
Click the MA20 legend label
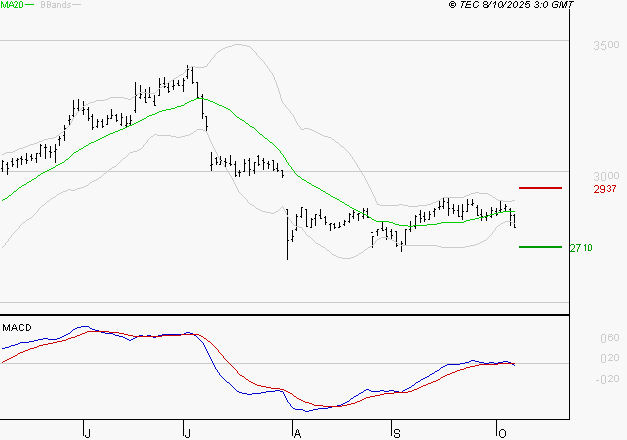click(x=12, y=5)
